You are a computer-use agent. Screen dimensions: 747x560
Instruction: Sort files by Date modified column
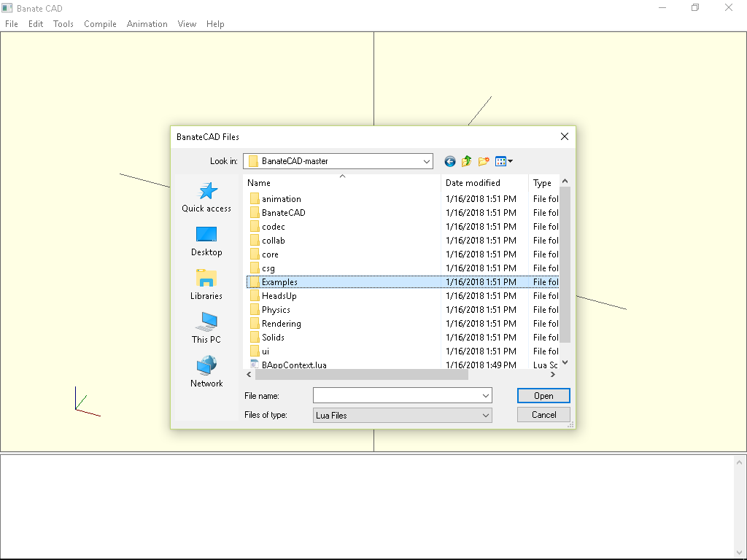[x=473, y=182]
